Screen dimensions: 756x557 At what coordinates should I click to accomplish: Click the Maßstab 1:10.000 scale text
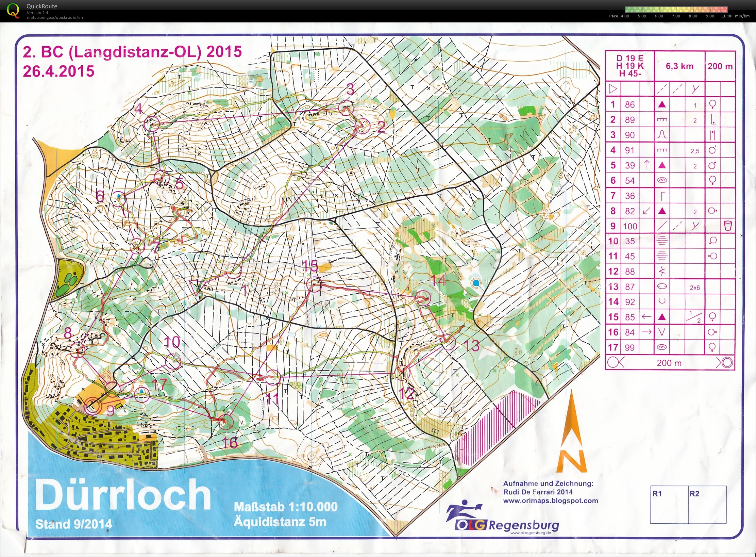[x=286, y=507]
